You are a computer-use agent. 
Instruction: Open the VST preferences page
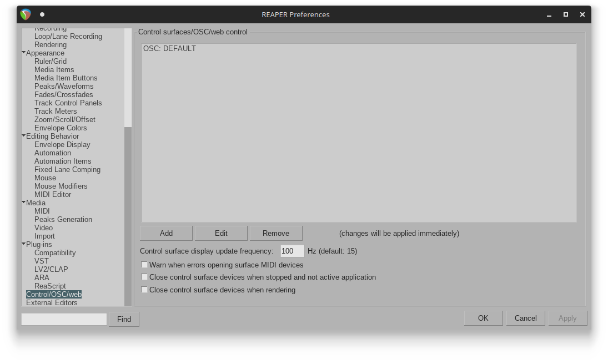coord(42,261)
